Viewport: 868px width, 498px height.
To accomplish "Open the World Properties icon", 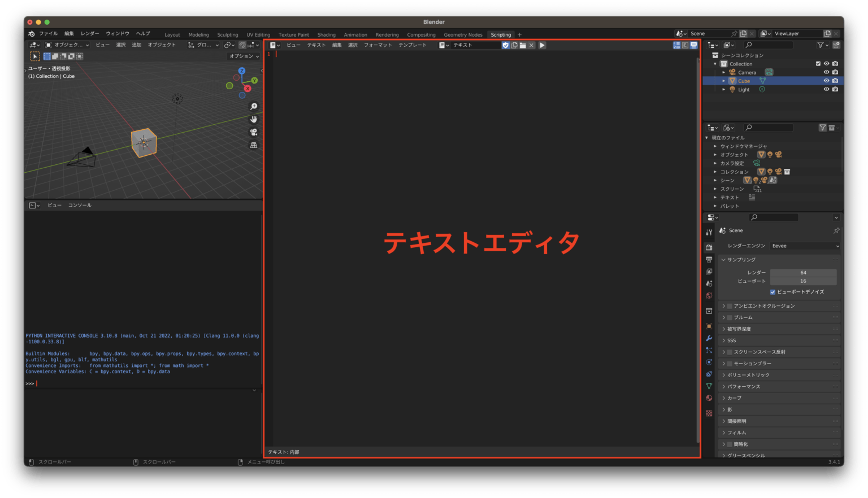I will coord(709,295).
